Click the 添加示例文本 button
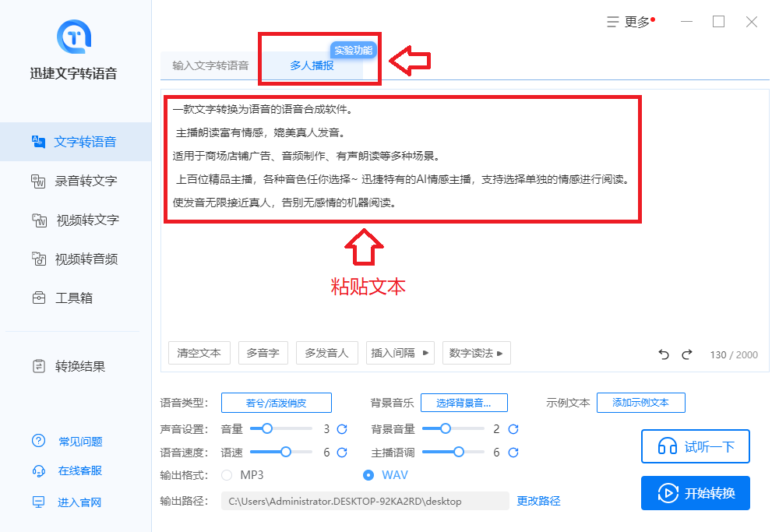Viewport: 779px width, 532px height. pyautogui.click(x=641, y=403)
